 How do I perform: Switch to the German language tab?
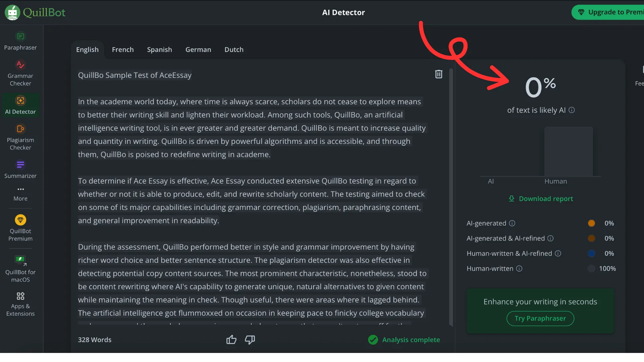coord(198,50)
